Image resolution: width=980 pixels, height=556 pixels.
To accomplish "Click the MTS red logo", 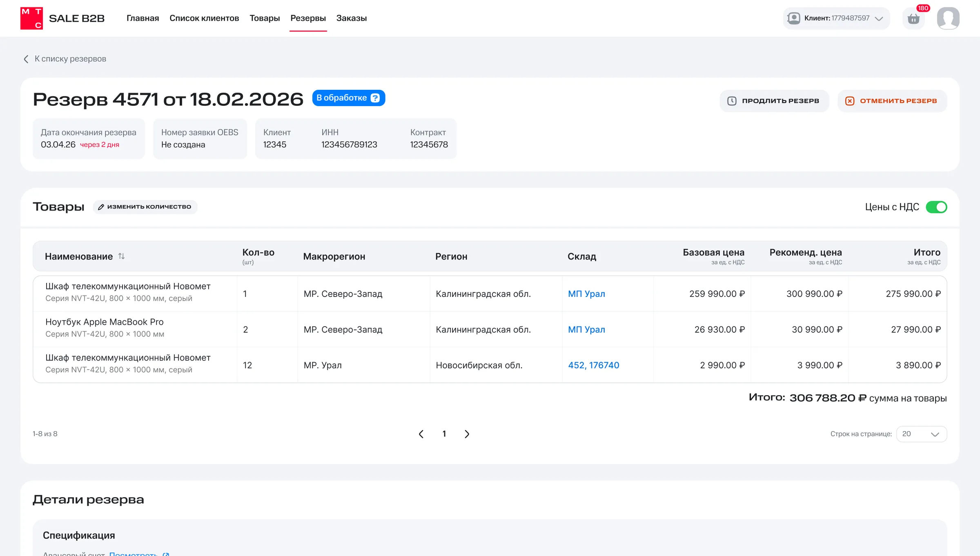I will tap(31, 18).
